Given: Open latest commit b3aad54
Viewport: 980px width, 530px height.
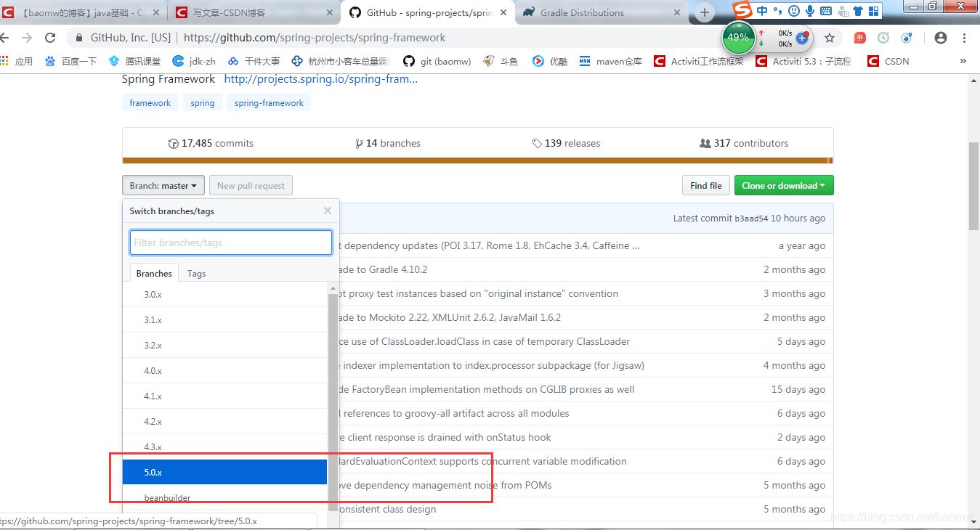Looking at the screenshot, I should tap(750, 219).
